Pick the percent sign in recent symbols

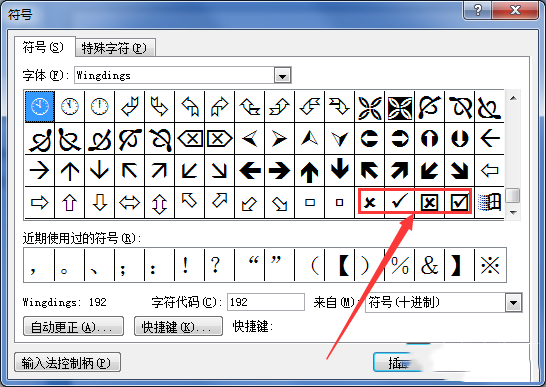pos(399,265)
